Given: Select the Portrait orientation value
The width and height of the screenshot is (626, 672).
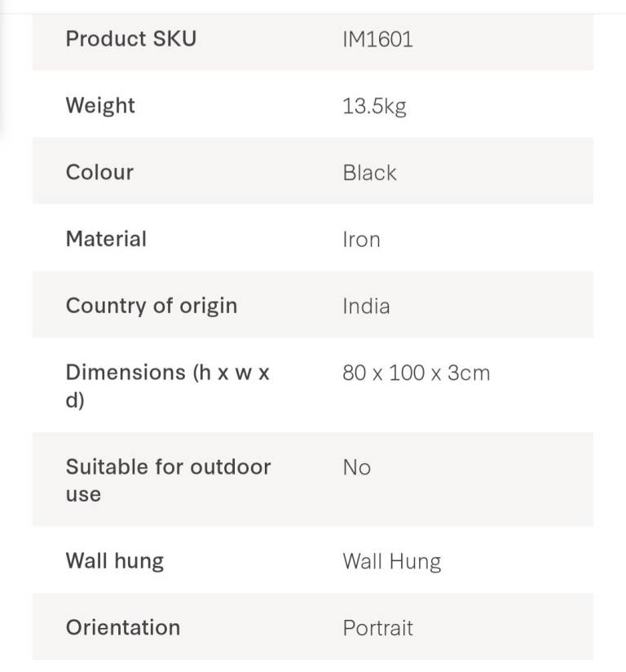Looking at the screenshot, I should 377,629.
